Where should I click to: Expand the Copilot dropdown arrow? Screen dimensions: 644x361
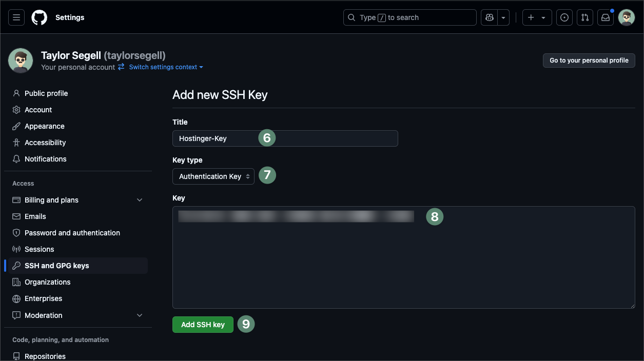click(x=503, y=17)
